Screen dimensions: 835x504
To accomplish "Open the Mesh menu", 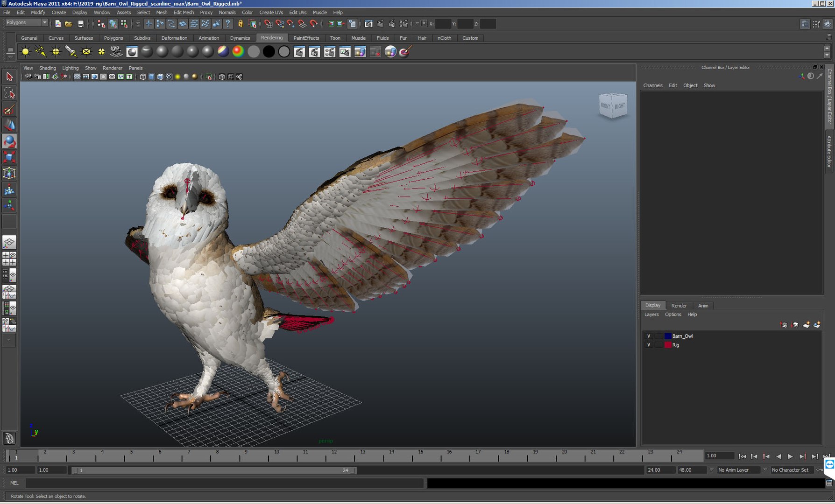I will (x=162, y=13).
